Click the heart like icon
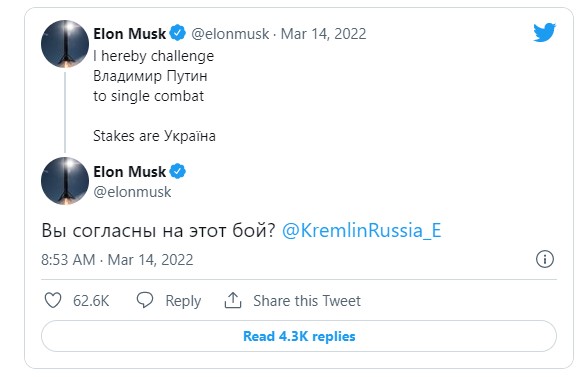The width and height of the screenshot is (588, 377). click(x=53, y=300)
